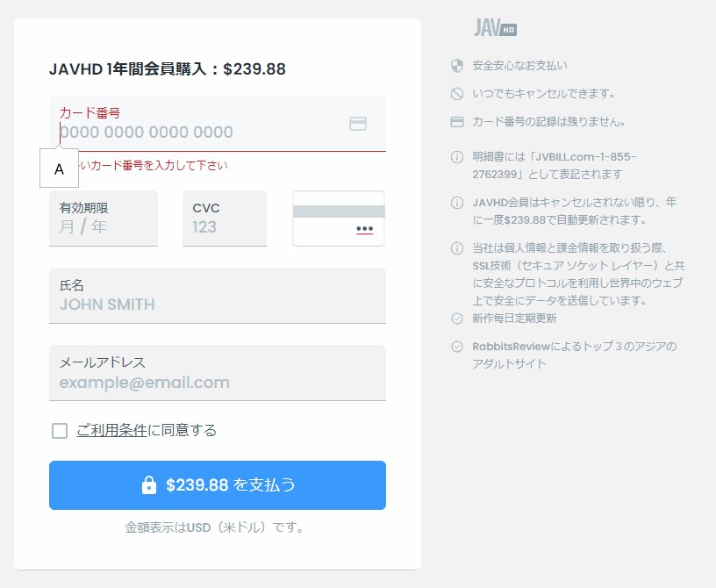Click the info icon beside the SSL技術 description

click(x=456, y=248)
